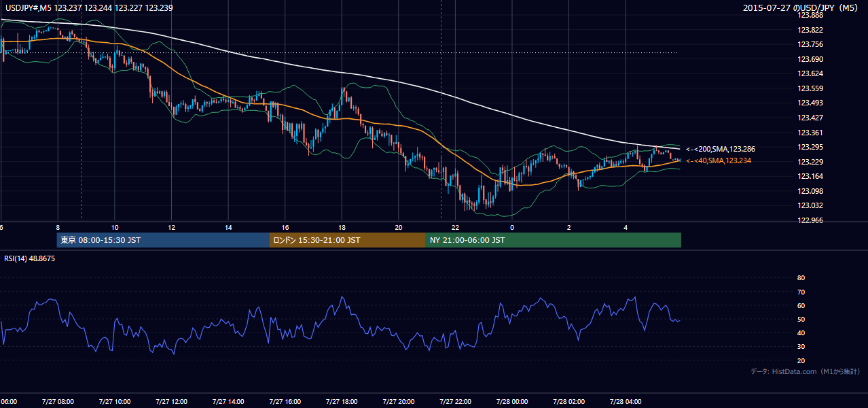
Task: Click hour label 22 under price chart
Action: click(456, 228)
